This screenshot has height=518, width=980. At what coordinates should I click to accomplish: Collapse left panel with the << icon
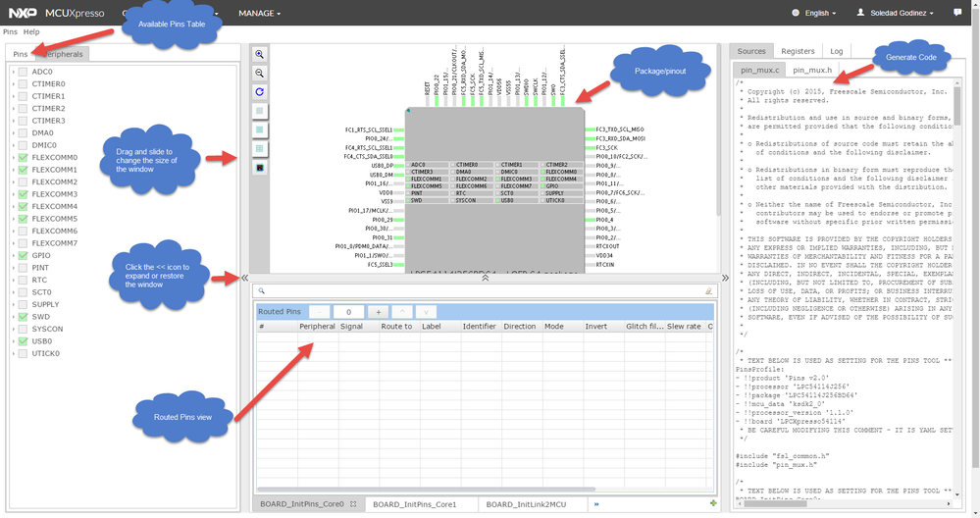click(244, 278)
